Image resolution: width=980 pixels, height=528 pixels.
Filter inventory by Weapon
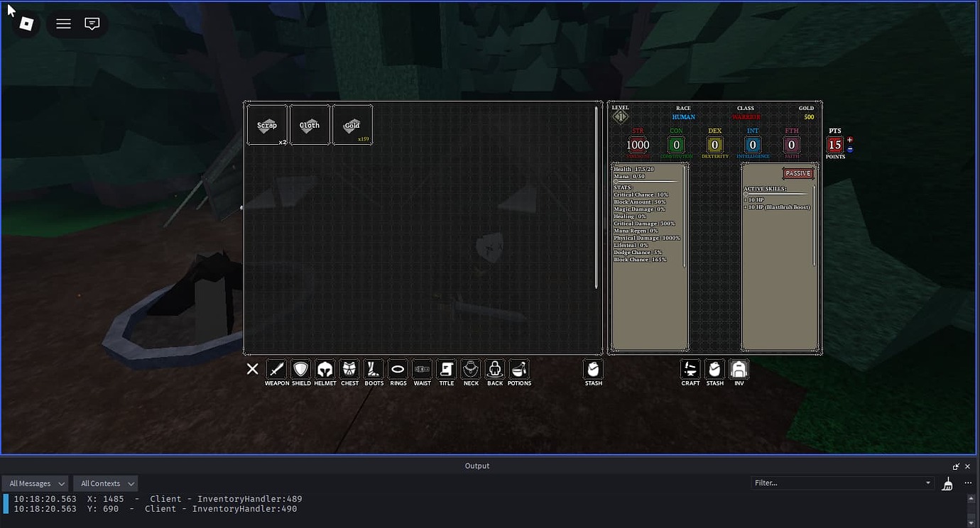[x=277, y=370]
